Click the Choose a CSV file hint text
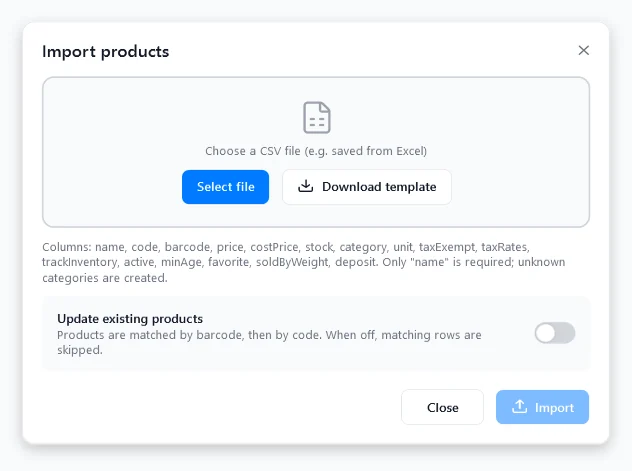Viewport: 632px width, 471px height. pos(316,151)
